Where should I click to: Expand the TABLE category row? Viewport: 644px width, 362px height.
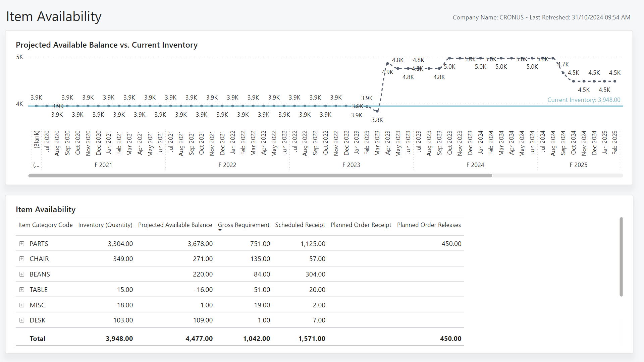pyautogui.click(x=22, y=289)
